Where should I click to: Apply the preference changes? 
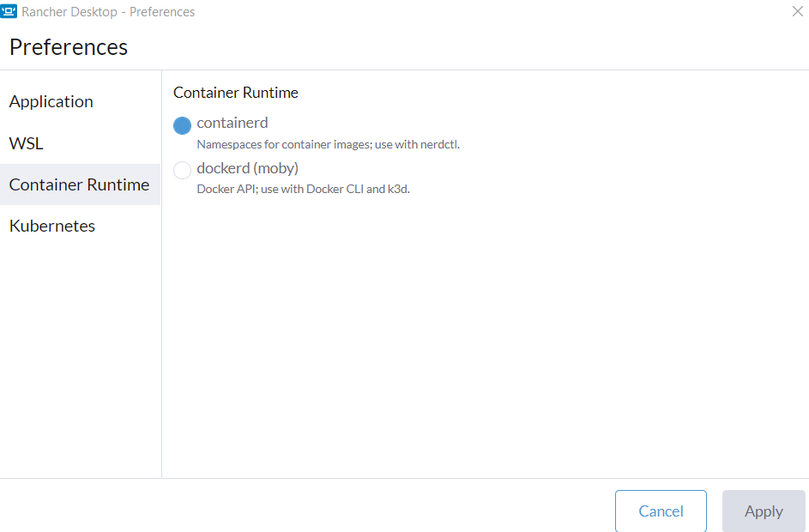coord(763,511)
